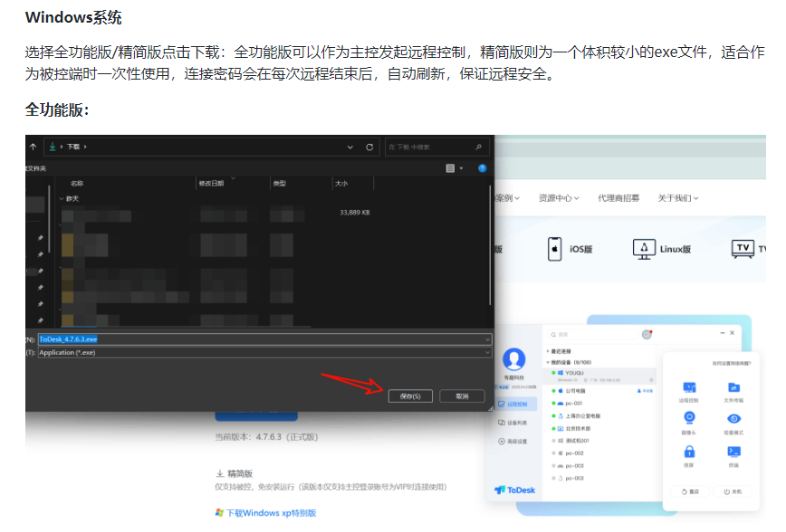Refresh the folder with the circular arrow icon
This screenshot has width=786, height=532.
point(369,147)
